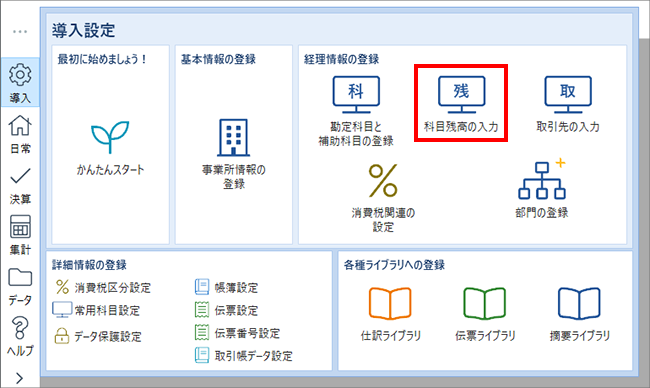Viewport: 650px width, 388px height.
Task: Open the 取引帳データ設定 link
Action: point(253,356)
